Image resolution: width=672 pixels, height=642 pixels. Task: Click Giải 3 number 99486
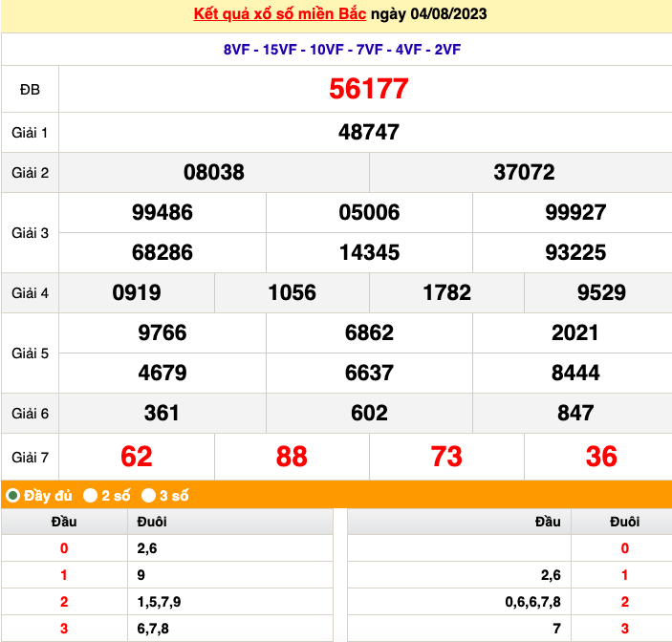coord(162,212)
